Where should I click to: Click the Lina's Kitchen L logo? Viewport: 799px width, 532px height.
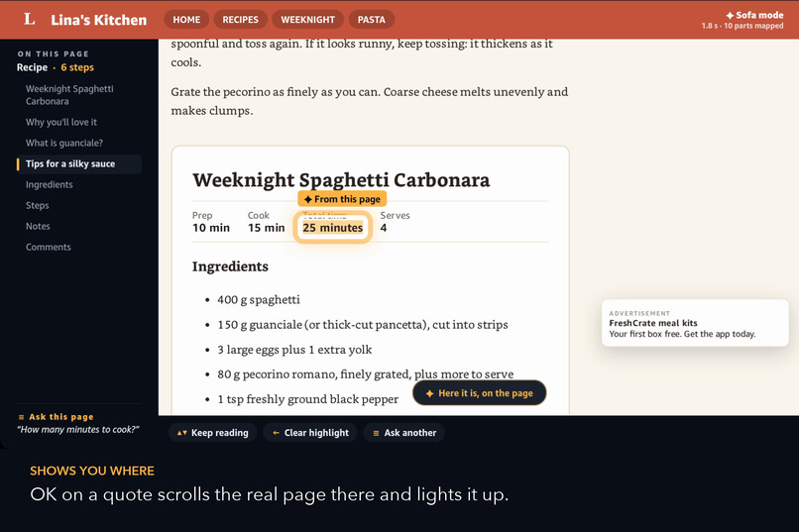(30, 20)
